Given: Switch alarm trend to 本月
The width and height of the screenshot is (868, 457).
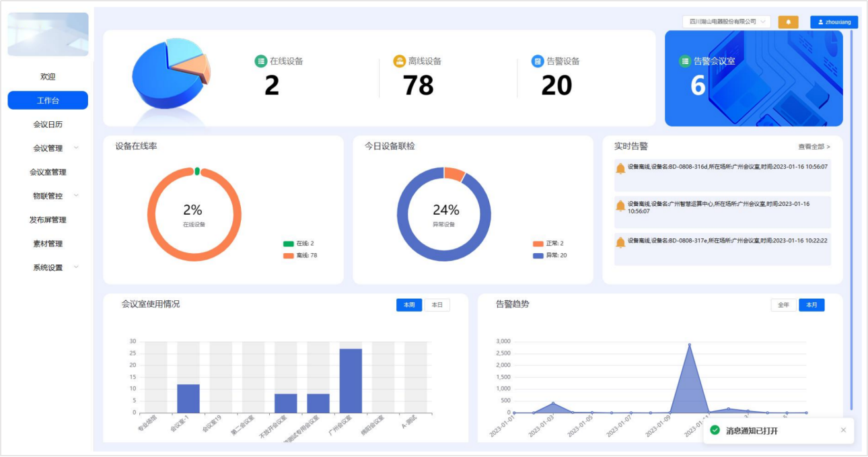Looking at the screenshot, I should [811, 305].
